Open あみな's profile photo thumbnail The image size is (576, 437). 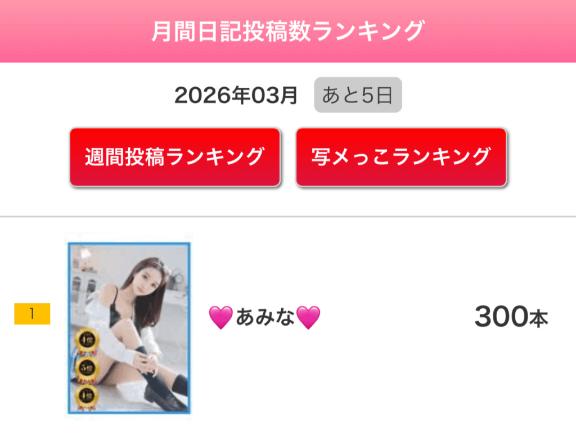[x=129, y=328]
